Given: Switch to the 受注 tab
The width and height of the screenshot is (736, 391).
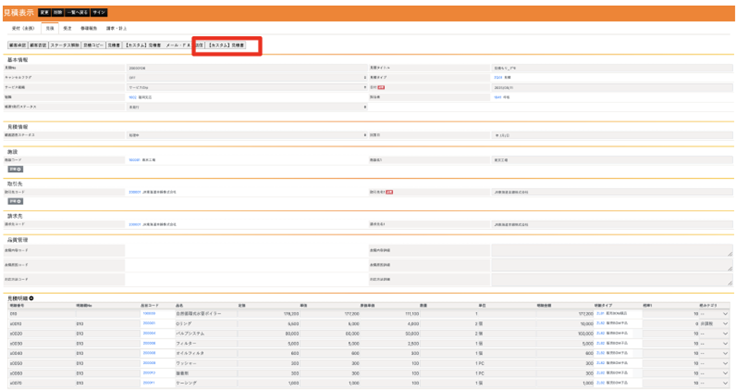Looking at the screenshot, I should 68,29.
